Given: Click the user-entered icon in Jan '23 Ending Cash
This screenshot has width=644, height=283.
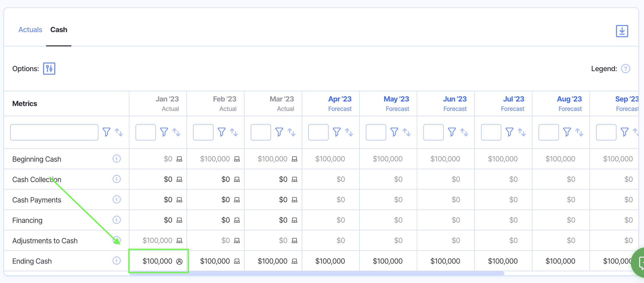Looking at the screenshot, I should coord(179,261).
